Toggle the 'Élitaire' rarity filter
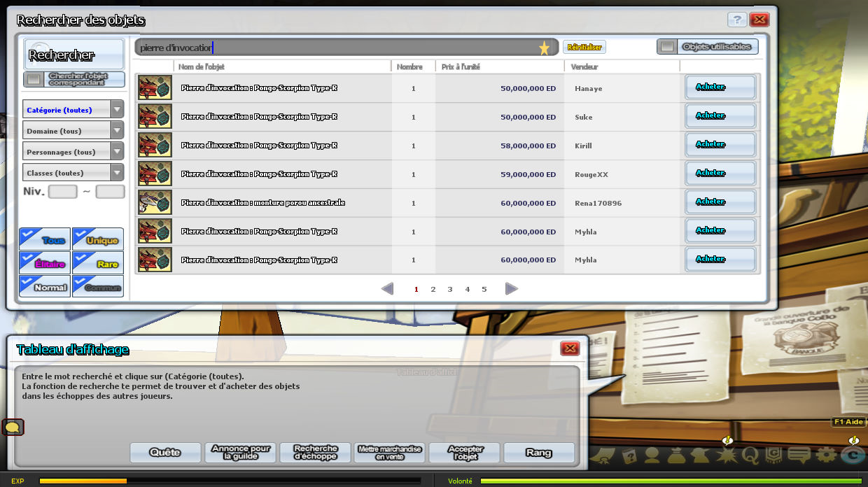Screen dimensions: 868x487 point(45,263)
